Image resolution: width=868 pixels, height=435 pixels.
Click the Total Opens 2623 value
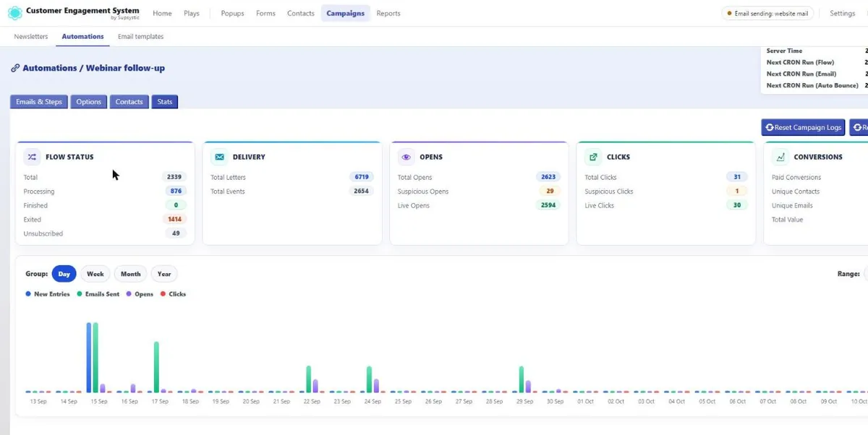[x=548, y=177]
